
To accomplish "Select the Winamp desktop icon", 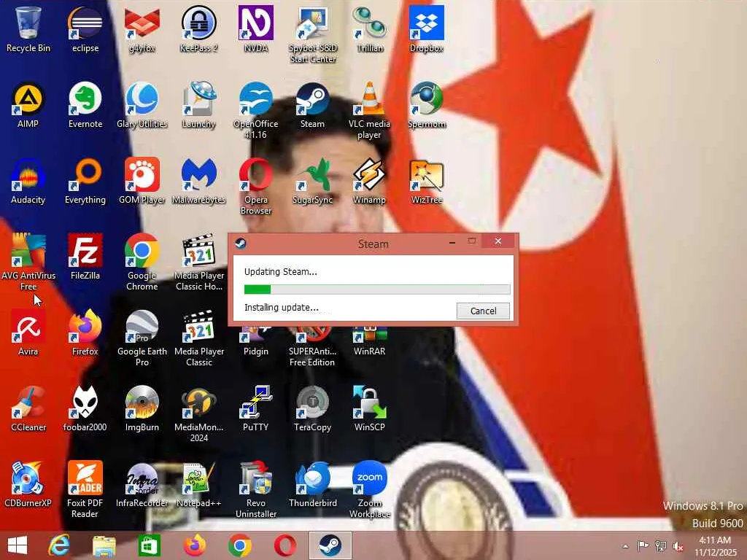I will pyautogui.click(x=370, y=181).
